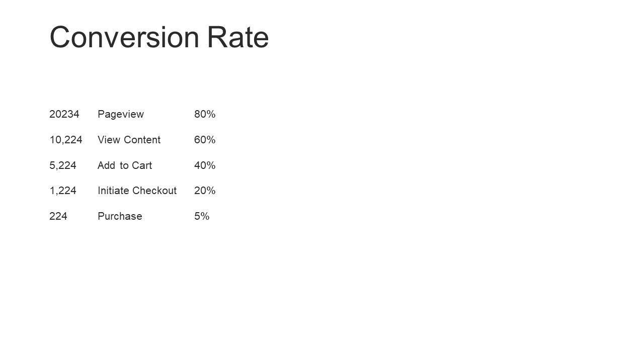Screen dimensions: 644x362
Task: Select the 20234 pageview count
Action: (64, 114)
